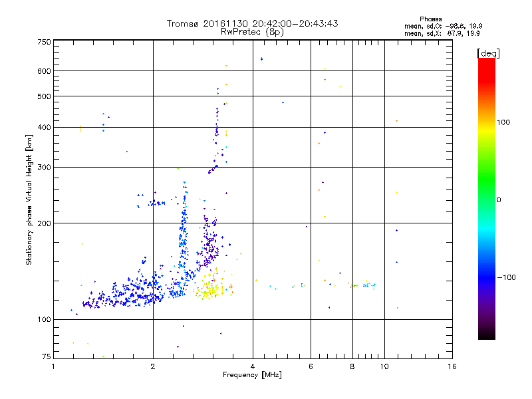
Task: Click the colorbar tick label "0"
Action: point(499,200)
